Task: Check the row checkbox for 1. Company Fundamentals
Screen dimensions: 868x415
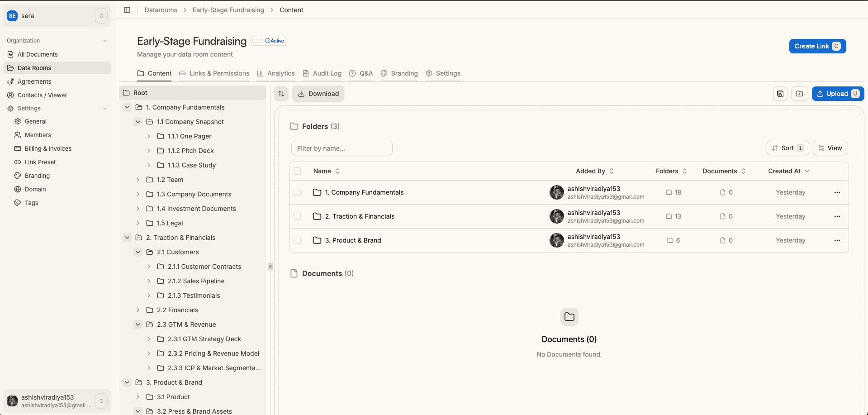Action: tap(297, 192)
